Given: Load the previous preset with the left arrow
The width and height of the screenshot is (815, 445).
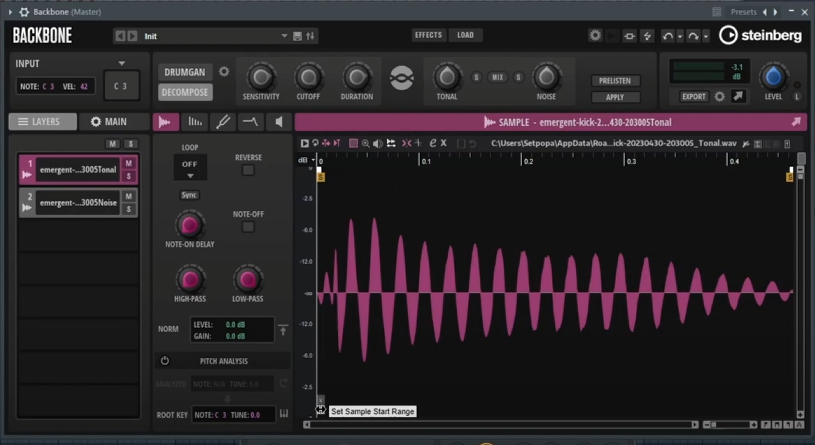Looking at the screenshot, I should pos(120,36).
